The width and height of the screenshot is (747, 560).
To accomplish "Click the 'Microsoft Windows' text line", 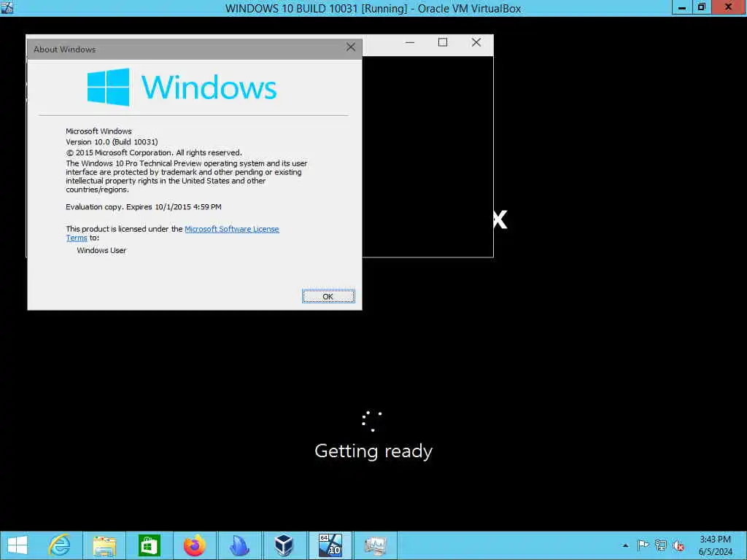I will tap(98, 131).
